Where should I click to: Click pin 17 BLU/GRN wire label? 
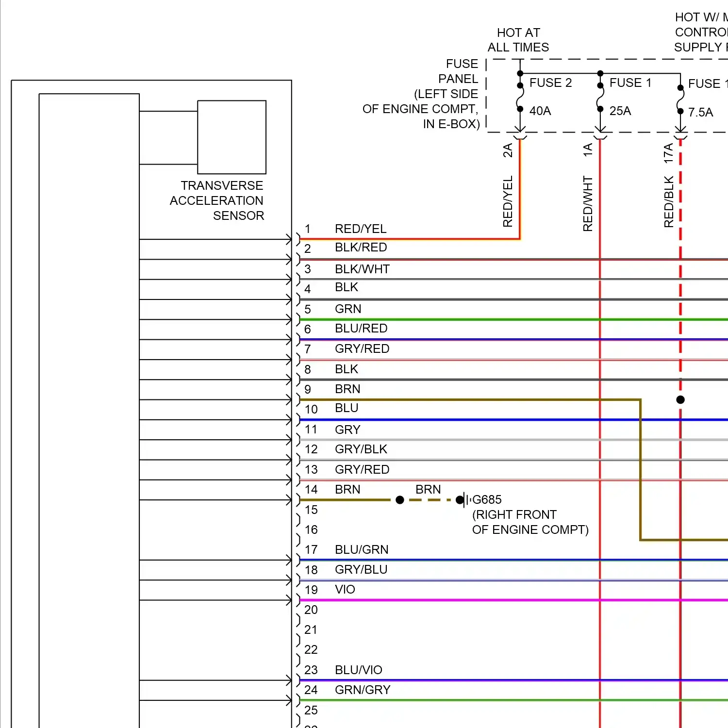[362, 550]
